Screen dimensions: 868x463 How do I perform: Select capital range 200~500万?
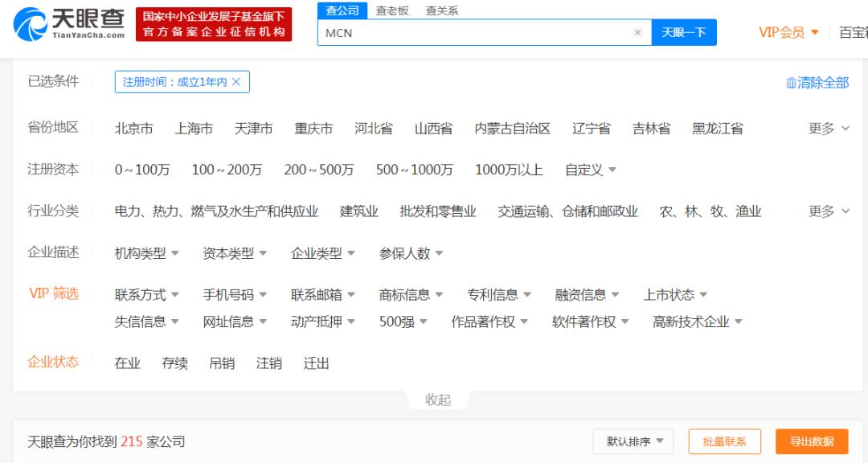point(319,170)
